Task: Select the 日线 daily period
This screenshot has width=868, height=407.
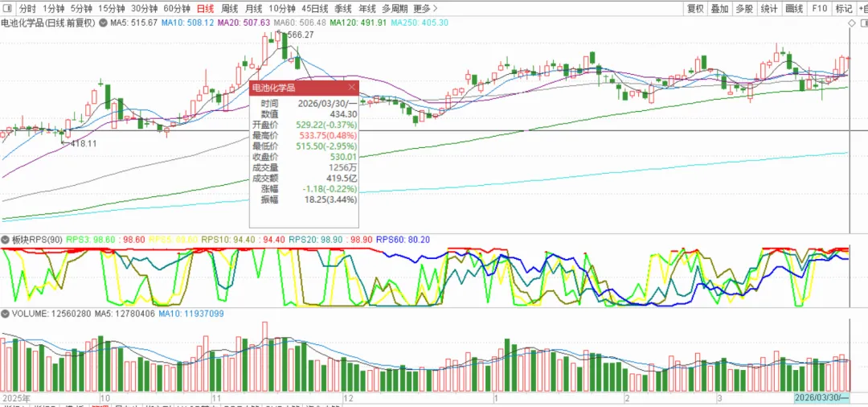Action: click(206, 9)
